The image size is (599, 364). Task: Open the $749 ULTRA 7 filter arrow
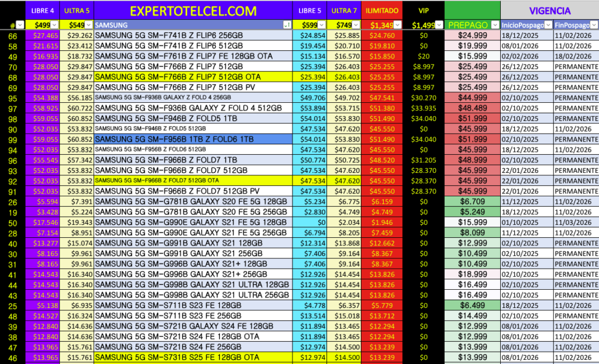coord(356,25)
